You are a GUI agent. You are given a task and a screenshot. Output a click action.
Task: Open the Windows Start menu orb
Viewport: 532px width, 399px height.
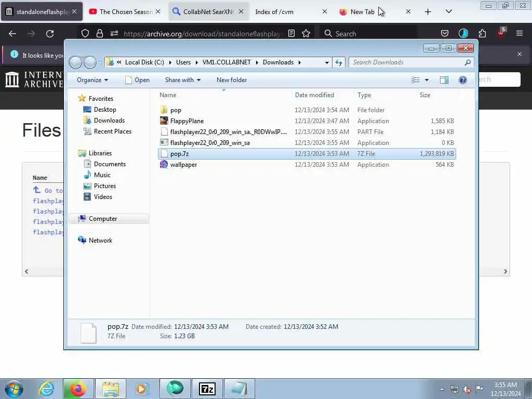pos(14,389)
